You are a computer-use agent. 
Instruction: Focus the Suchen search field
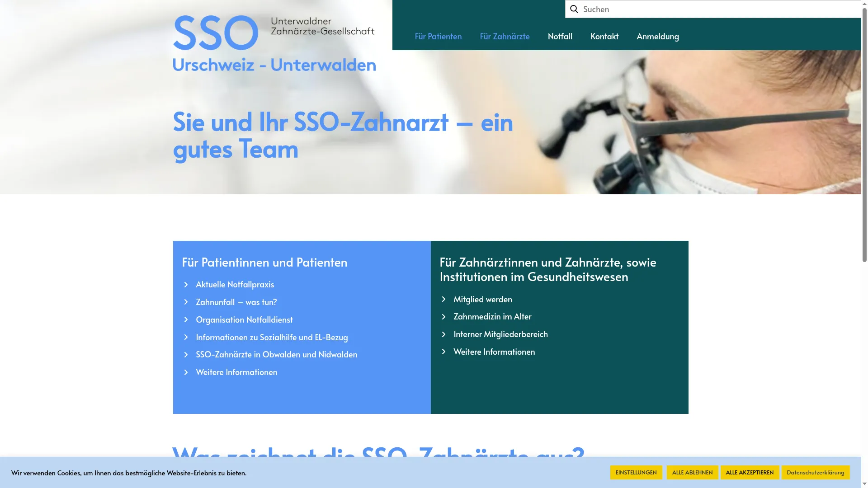pyautogui.click(x=713, y=9)
